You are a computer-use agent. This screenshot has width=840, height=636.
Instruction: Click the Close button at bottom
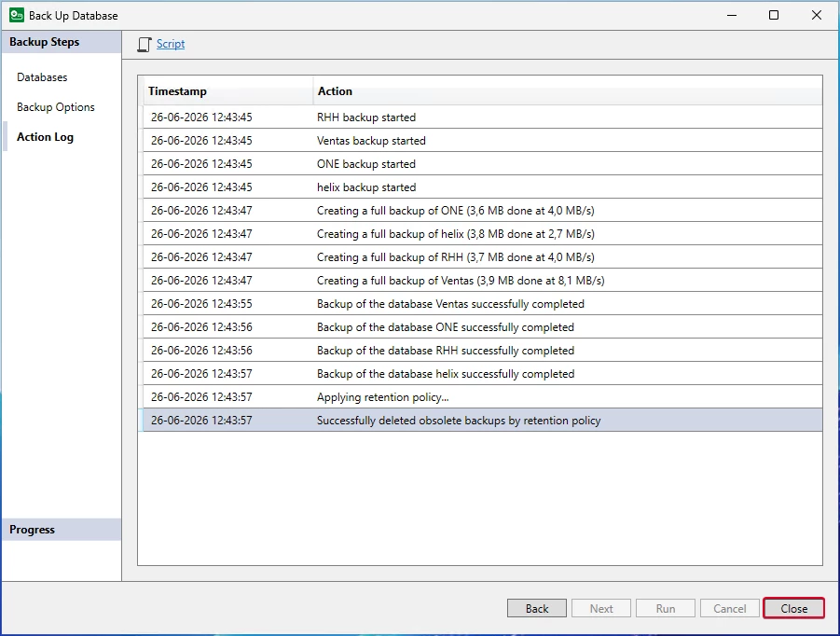coord(794,609)
